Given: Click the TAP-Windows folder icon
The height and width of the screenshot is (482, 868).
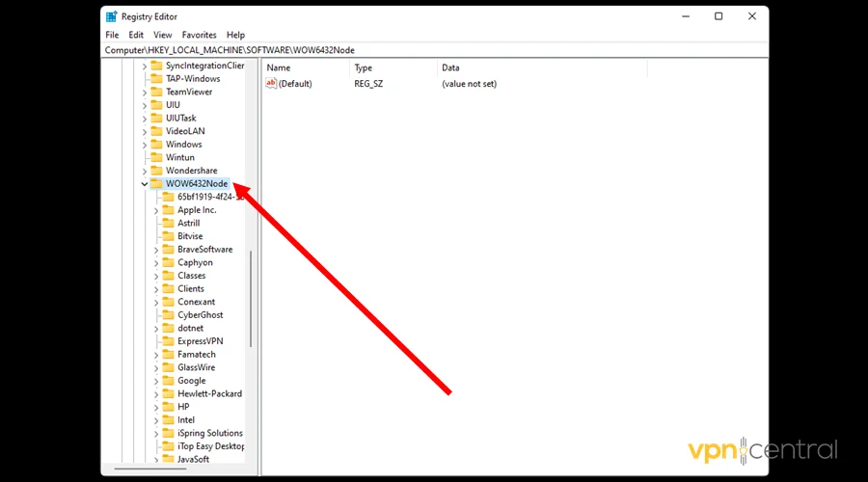Looking at the screenshot, I should (x=156, y=79).
